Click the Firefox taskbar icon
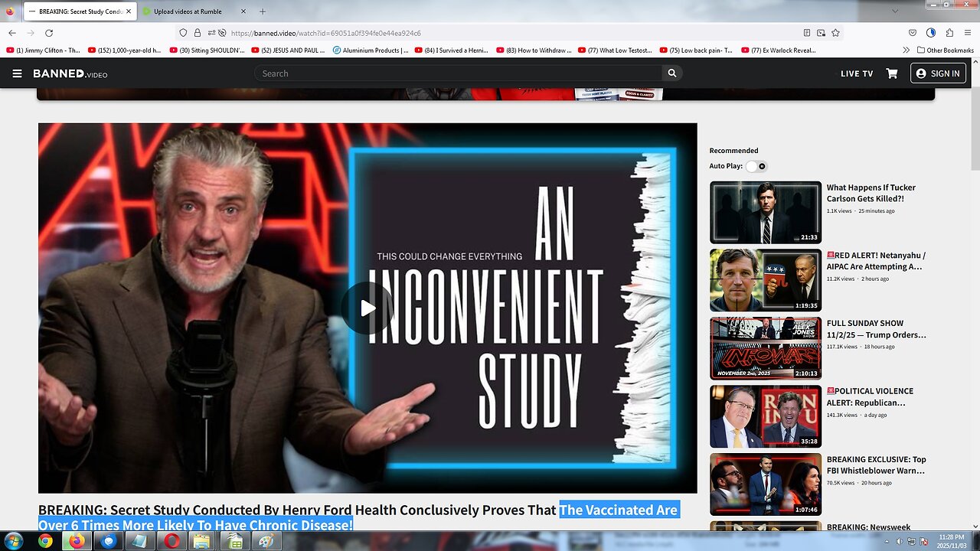 click(77, 542)
